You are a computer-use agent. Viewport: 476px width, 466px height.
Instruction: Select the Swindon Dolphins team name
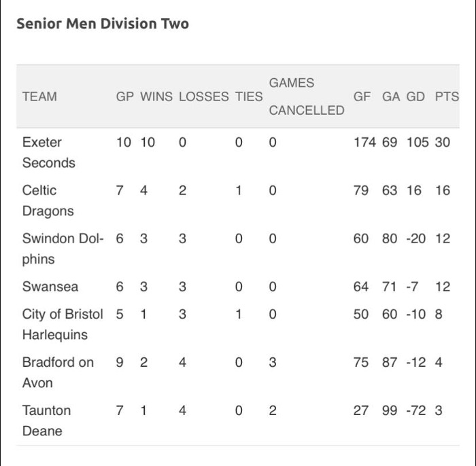coord(63,249)
